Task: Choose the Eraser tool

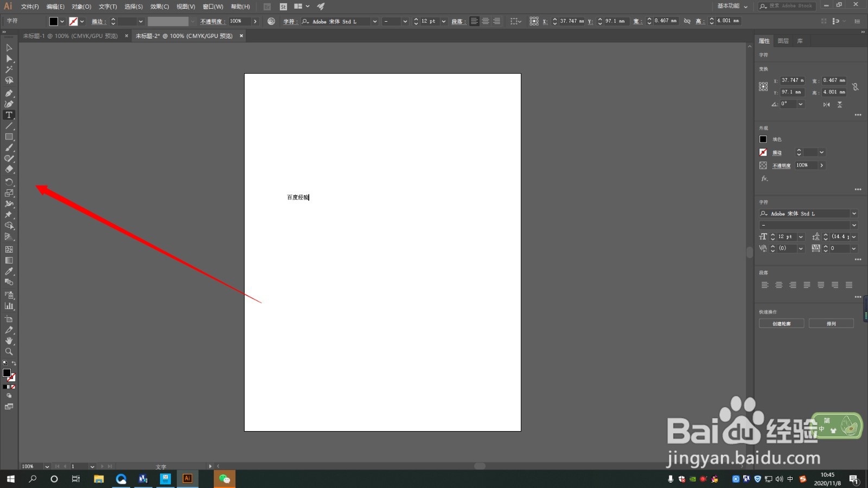Action: point(9,169)
